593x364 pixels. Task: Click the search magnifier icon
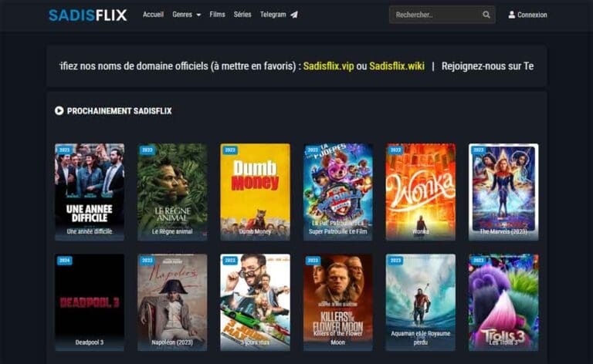(x=486, y=15)
